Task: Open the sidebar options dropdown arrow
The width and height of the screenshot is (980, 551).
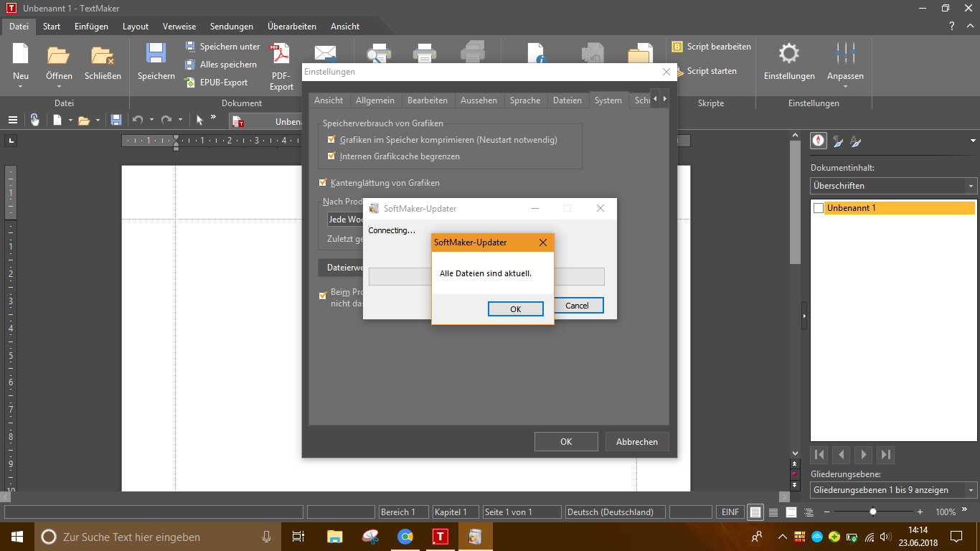Action: coord(973,141)
